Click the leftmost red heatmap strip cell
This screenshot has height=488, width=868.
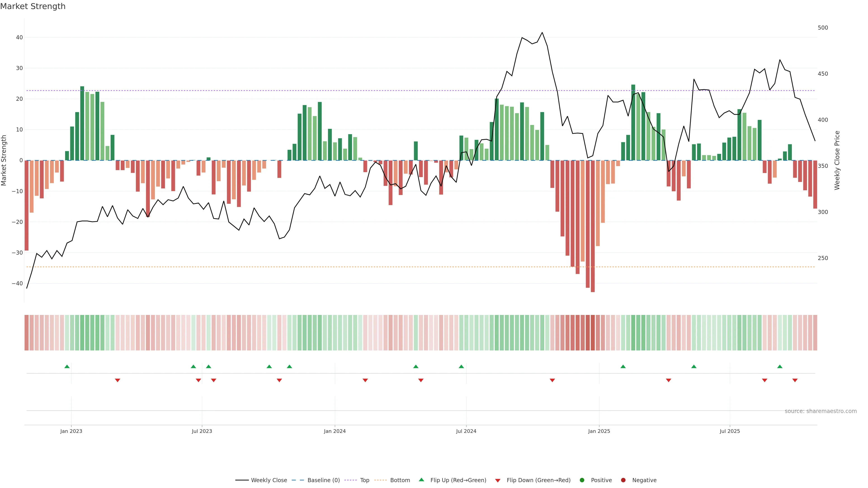tap(26, 332)
